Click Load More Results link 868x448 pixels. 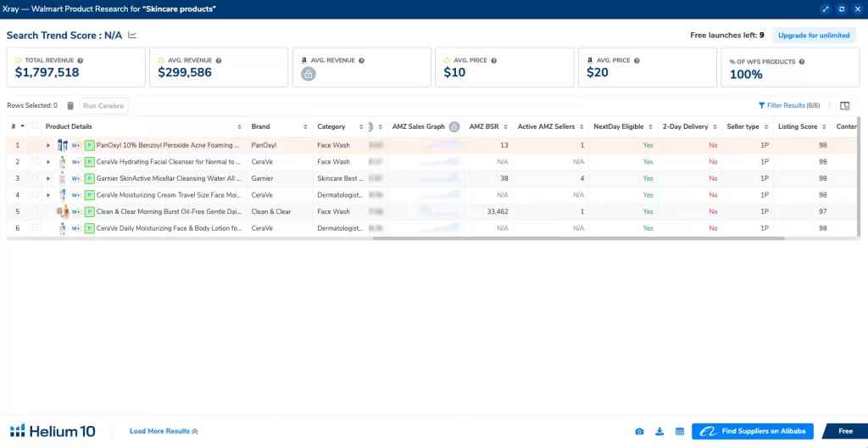tap(164, 431)
